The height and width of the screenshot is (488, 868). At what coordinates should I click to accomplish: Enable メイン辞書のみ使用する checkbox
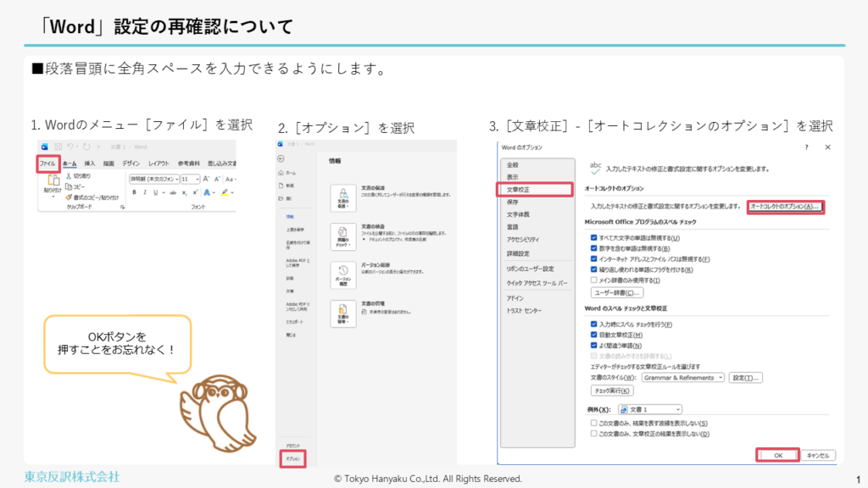pos(594,280)
